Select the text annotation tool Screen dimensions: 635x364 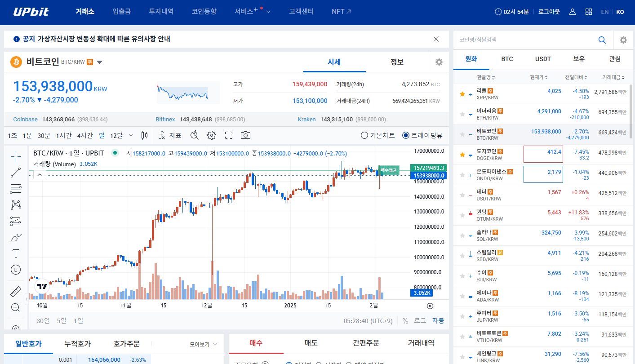pos(16,253)
